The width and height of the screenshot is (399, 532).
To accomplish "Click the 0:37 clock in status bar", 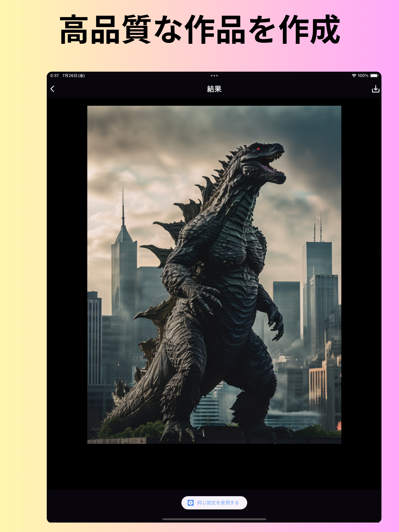I will point(54,76).
